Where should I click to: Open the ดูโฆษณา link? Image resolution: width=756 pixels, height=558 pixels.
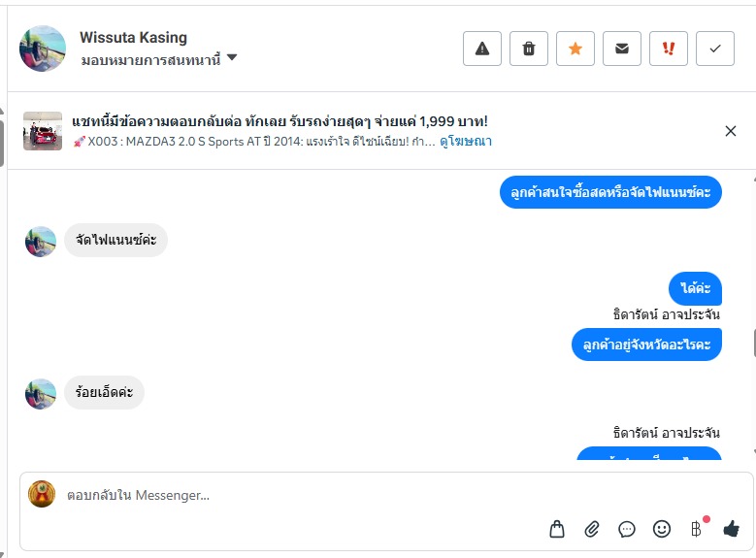[465, 141]
